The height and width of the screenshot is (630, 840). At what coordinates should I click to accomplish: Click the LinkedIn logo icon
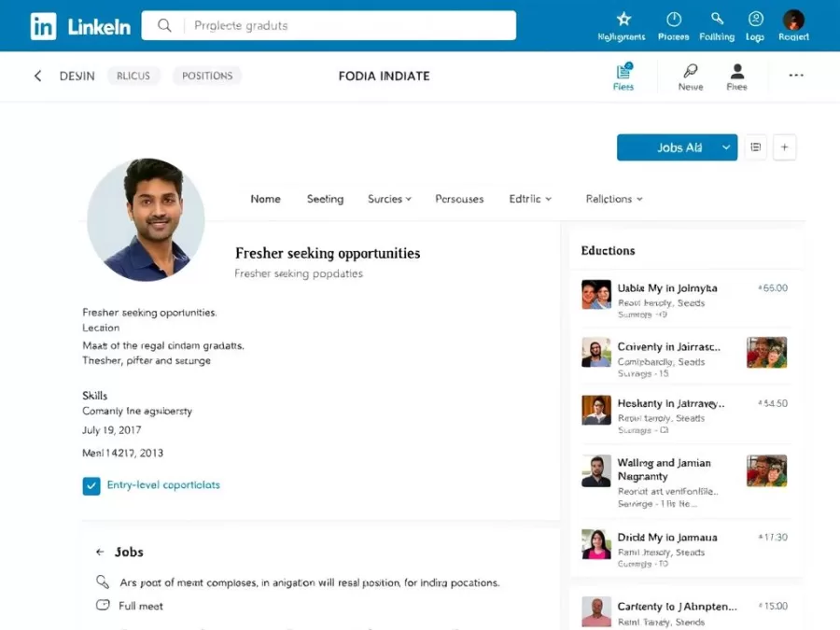point(43,25)
